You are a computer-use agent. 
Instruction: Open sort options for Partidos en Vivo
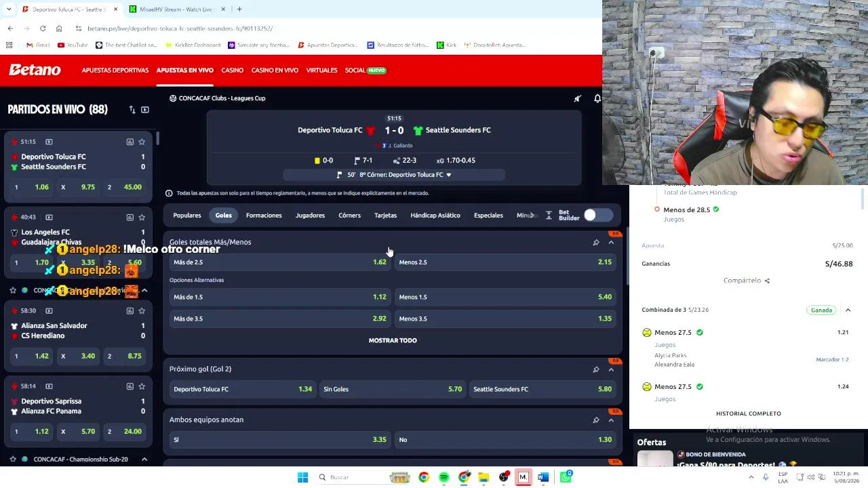point(132,109)
